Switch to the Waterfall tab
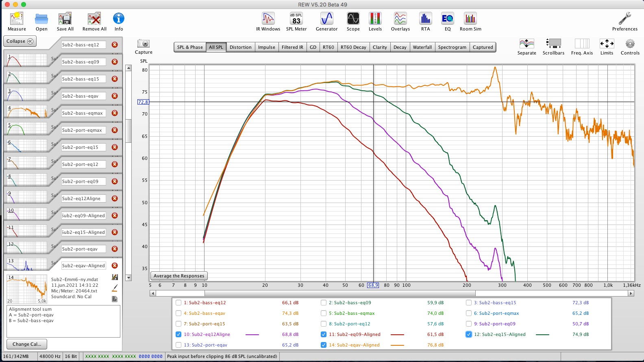 (x=422, y=47)
